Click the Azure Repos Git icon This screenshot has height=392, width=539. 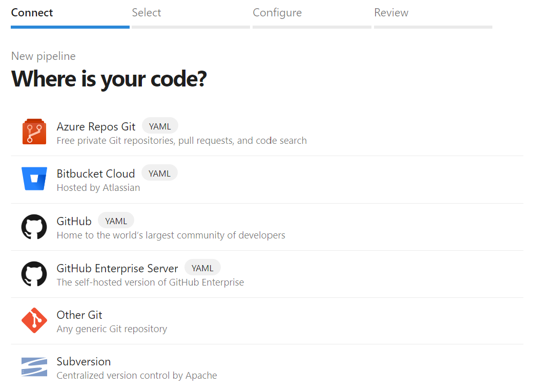(34, 132)
